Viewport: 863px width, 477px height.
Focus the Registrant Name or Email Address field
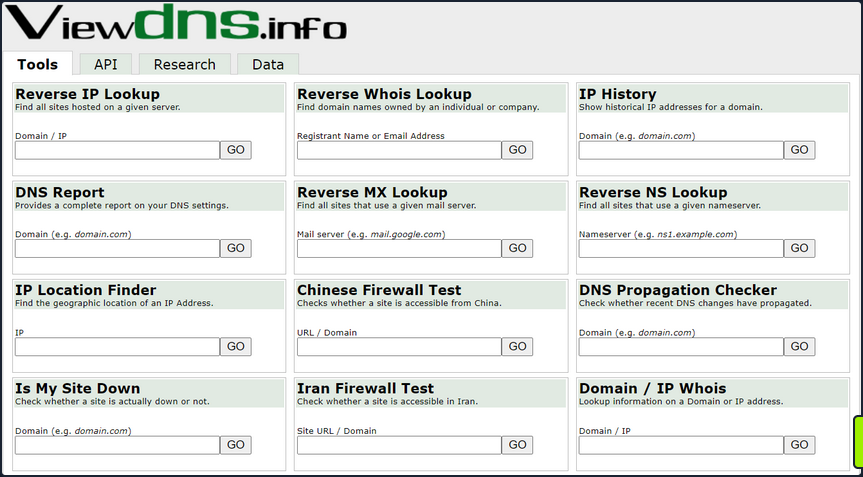click(x=399, y=150)
